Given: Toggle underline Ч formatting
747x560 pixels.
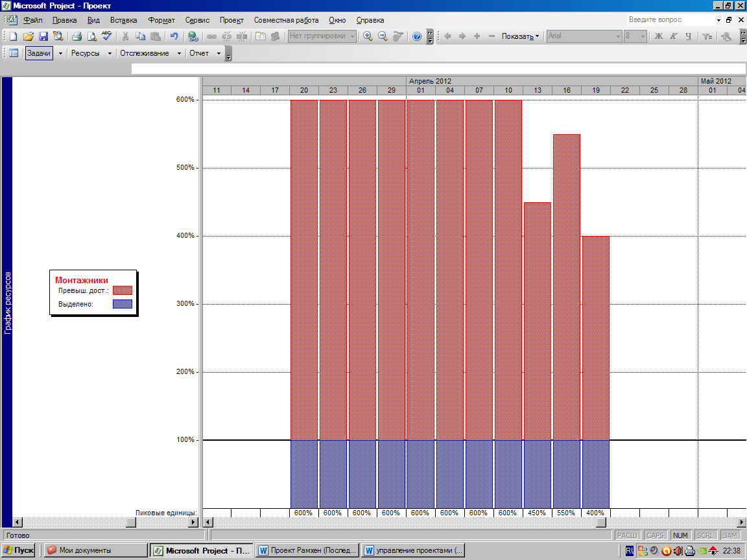Looking at the screenshot, I should [689, 36].
